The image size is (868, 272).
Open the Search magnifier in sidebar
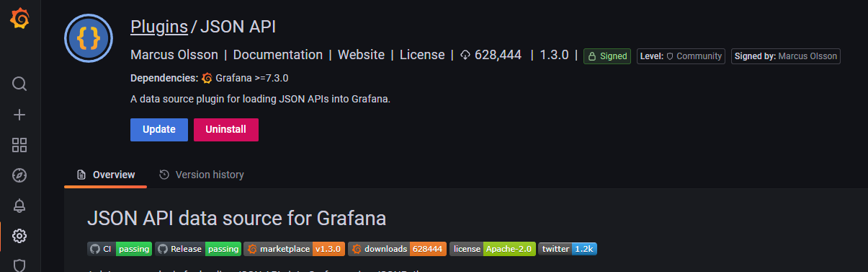[19, 84]
